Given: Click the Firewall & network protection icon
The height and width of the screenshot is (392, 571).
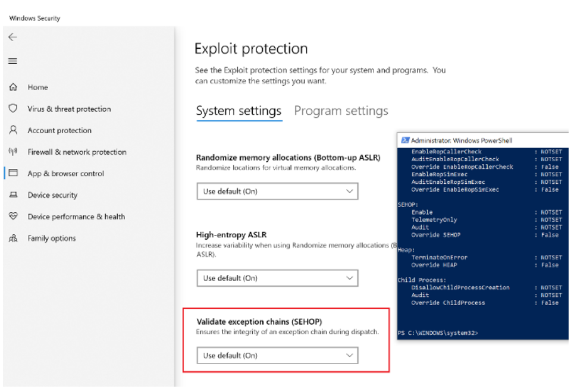Looking at the screenshot, I should tap(12, 152).
